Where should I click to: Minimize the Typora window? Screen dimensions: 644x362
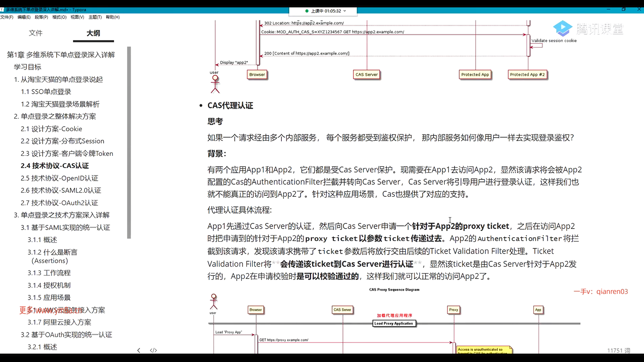click(608, 9)
